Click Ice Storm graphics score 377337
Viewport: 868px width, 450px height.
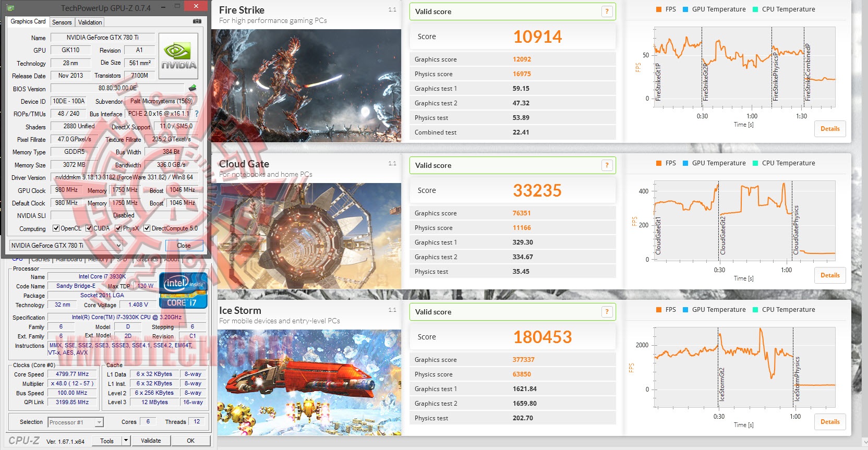point(523,360)
